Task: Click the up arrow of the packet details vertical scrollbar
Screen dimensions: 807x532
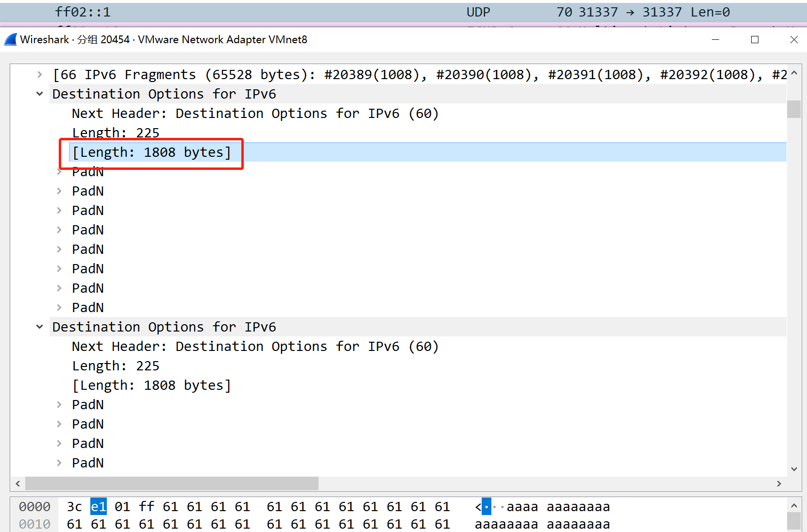Action: tap(794, 73)
